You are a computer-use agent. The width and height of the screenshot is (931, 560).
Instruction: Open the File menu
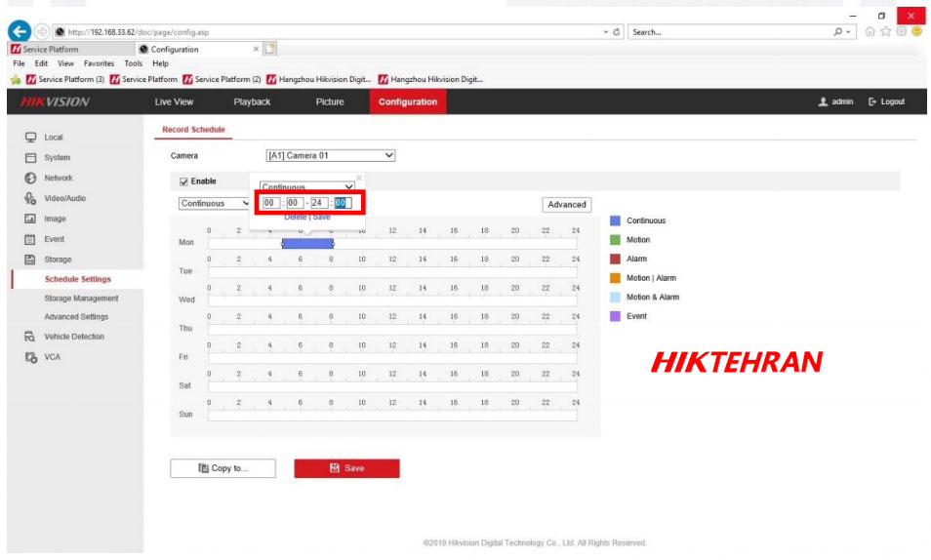[x=19, y=63]
